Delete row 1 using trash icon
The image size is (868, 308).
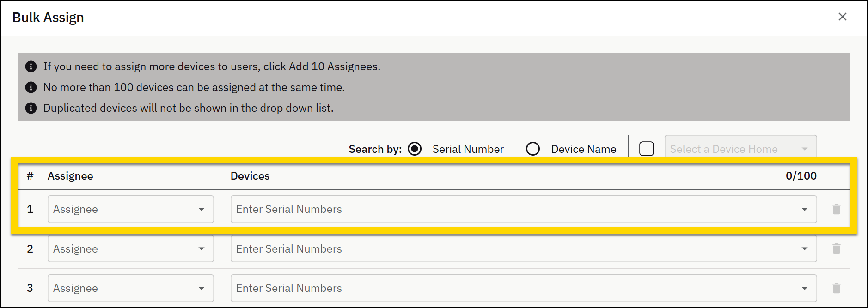tap(836, 209)
